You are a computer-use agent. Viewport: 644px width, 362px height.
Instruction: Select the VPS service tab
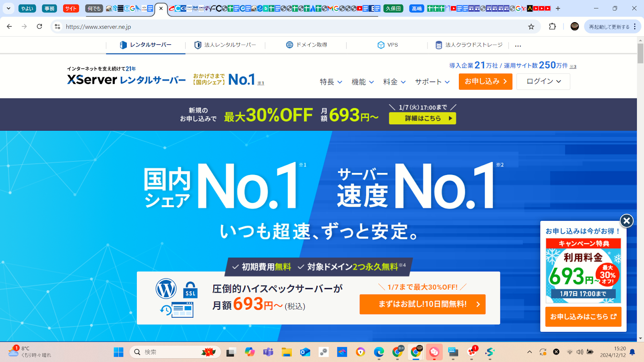tap(388, 45)
